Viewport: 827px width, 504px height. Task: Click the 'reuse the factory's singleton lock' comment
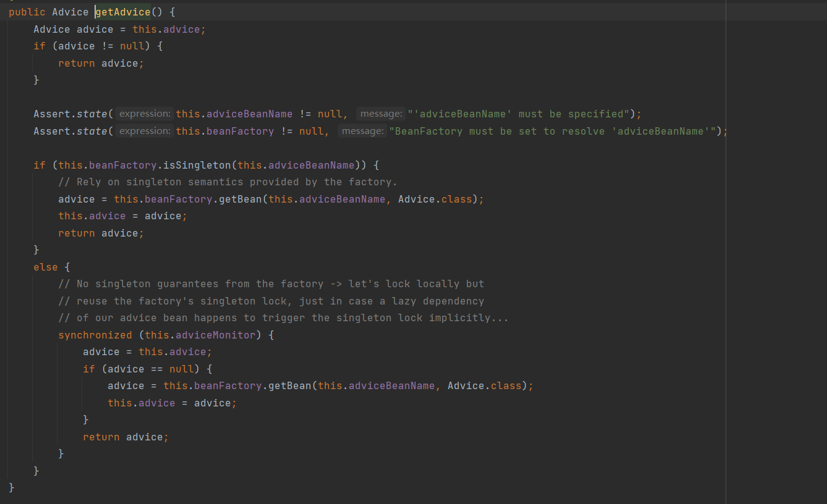tap(271, 301)
